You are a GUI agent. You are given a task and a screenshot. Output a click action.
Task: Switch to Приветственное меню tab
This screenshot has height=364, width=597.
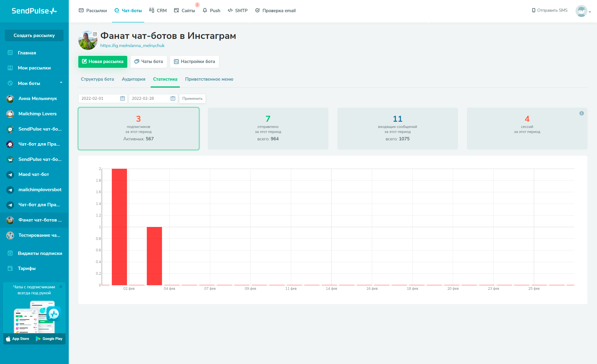[209, 79]
